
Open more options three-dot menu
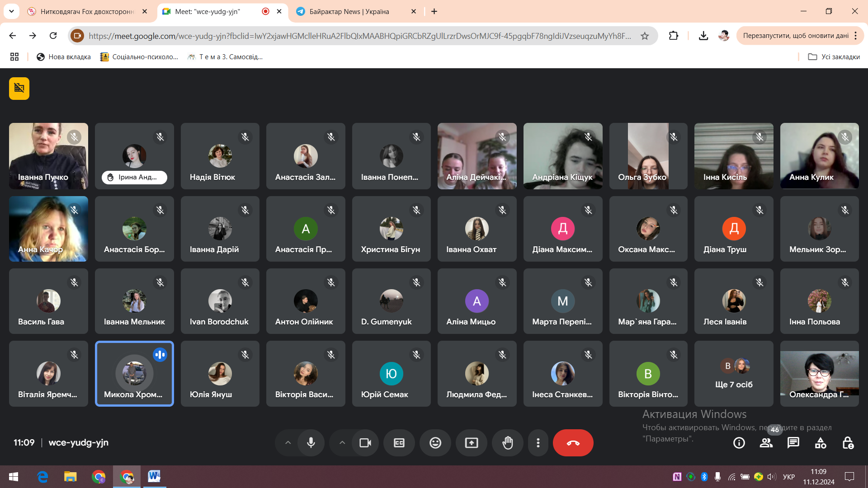tap(538, 443)
